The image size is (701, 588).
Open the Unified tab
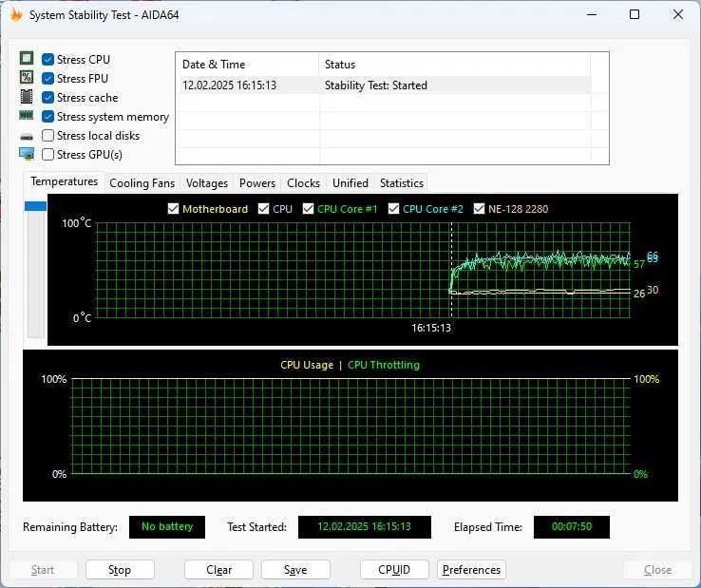coord(350,183)
